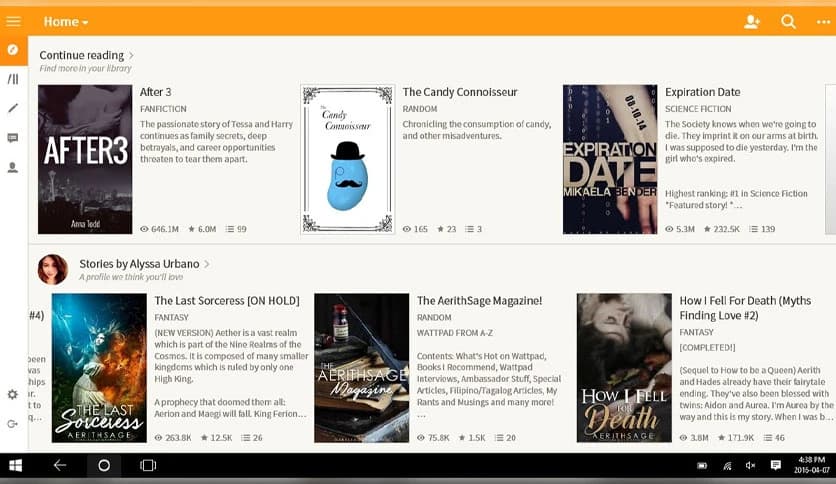The width and height of the screenshot is (836, 484).
Task: Open The AerithSage Magazine cover
Action: [x=361, y=368]
